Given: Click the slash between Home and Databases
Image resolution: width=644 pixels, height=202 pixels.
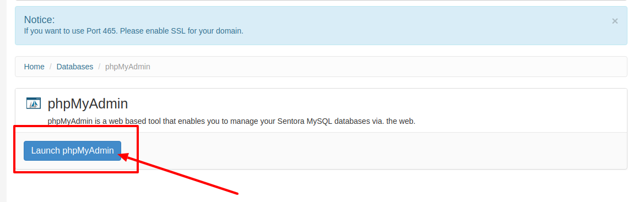Looking at the screenshot, I should pos(51,67).
